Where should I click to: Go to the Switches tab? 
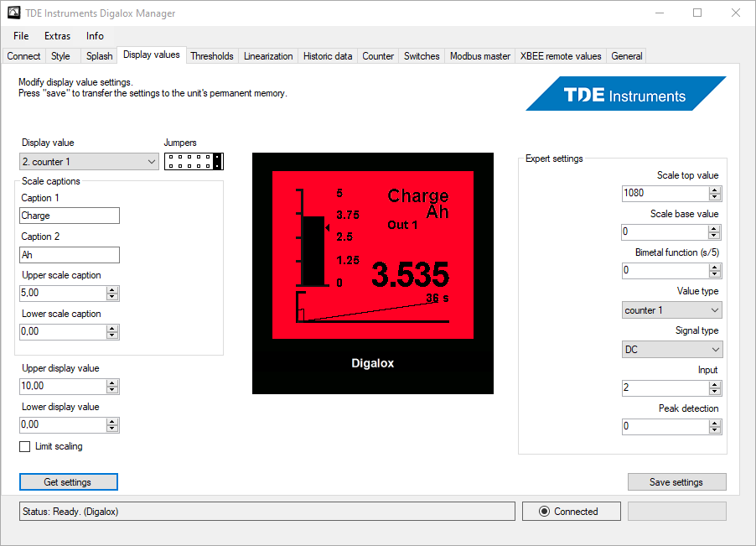click(x=422, y=56)
